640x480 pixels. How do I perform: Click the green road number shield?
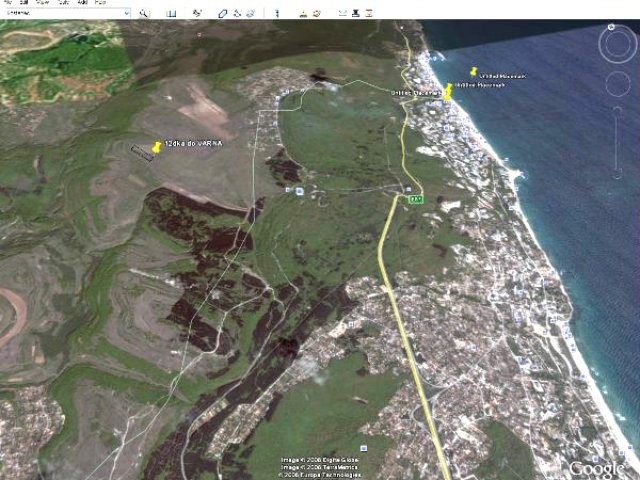[416, 199]
